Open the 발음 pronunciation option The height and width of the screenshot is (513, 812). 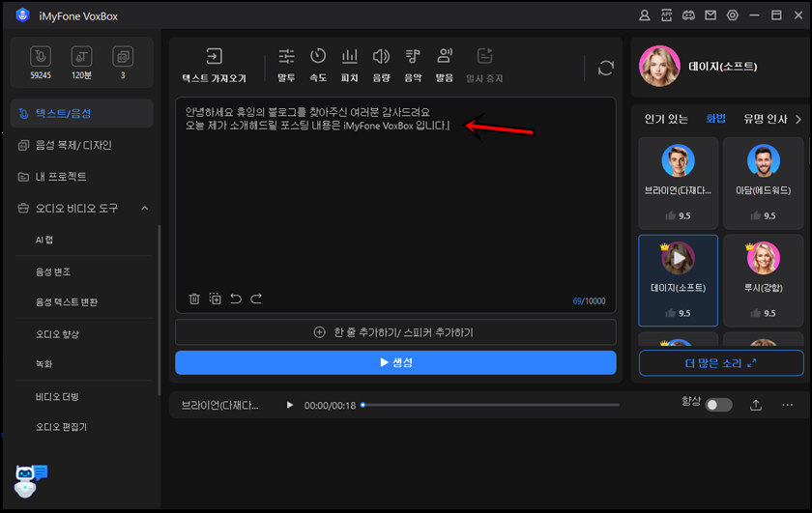click(445, 64)
